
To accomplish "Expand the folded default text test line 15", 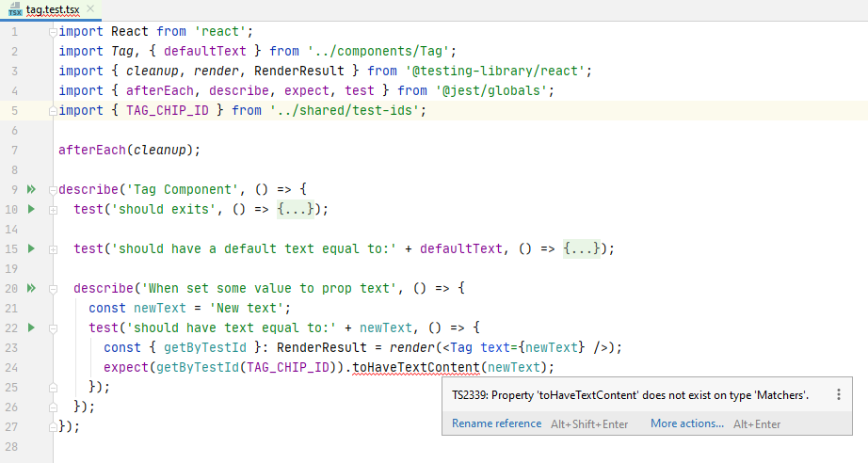I will click(x=53, y=249).
